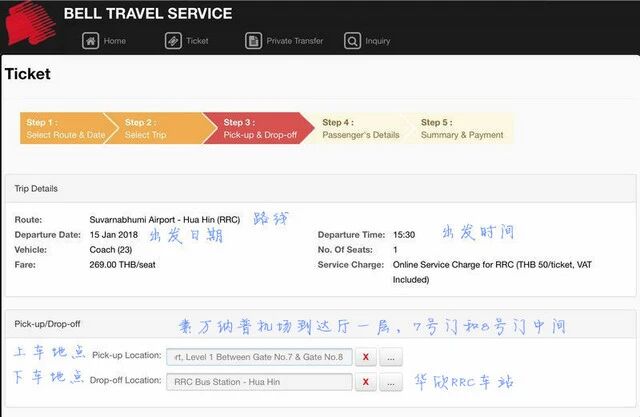The image size is (640, 417).
Task: Click departure date 15 Jan 2018
Action: tap(113, 235)
